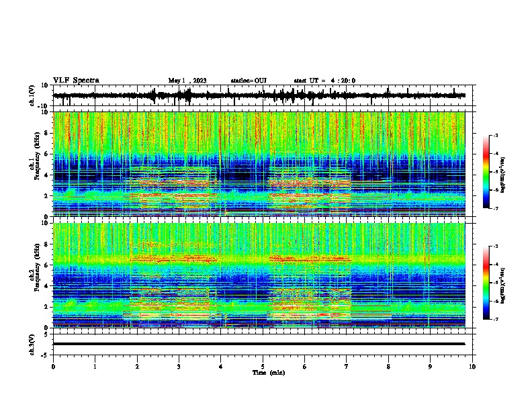532x411 pixels.
Task: Click the "-3" tick on upper colorbar
Action: tap(495, 135)
